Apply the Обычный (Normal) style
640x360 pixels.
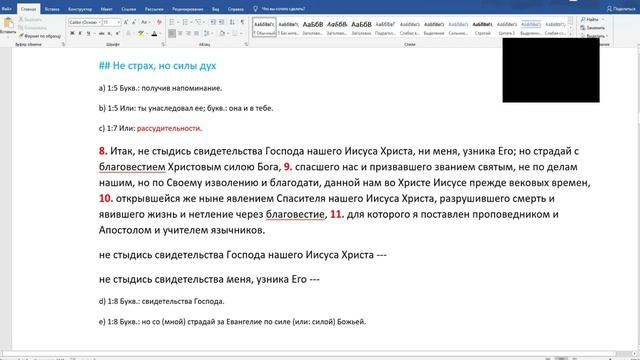(264, 27)
